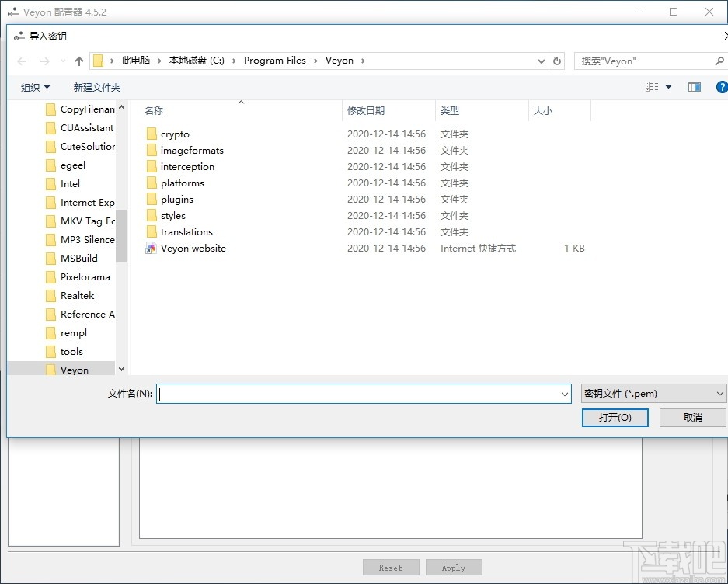This screenshot has width=728, height=584.
Task: Select CuteSolution folder in sidebar
Action: click(80, 146)
